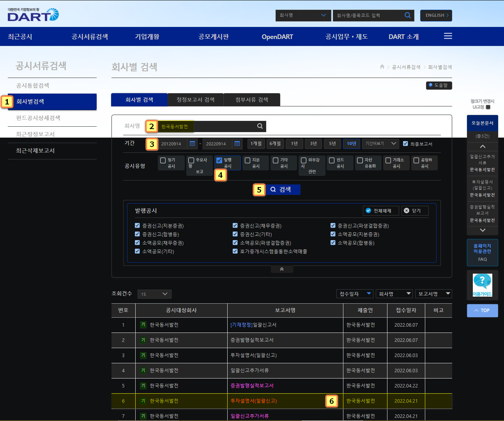Open the DART 소개 nav menu
The image size is (504, 421).
click(x=403, y=37)
